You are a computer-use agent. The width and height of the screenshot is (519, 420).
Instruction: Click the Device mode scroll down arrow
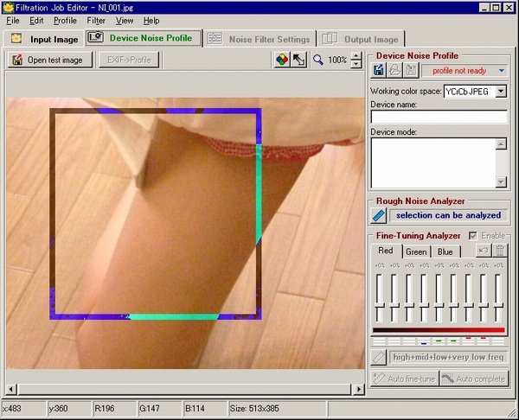coord(501,181)
